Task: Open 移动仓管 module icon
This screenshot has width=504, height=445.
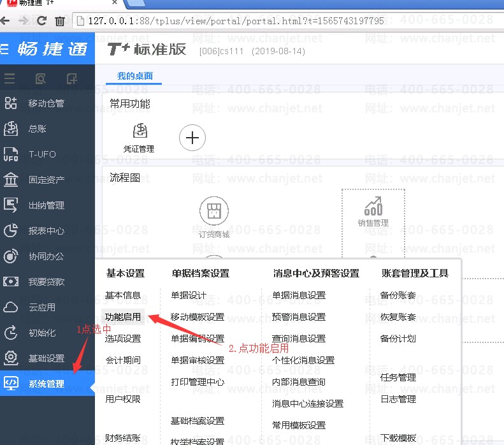Action: (x=11, y=103)
